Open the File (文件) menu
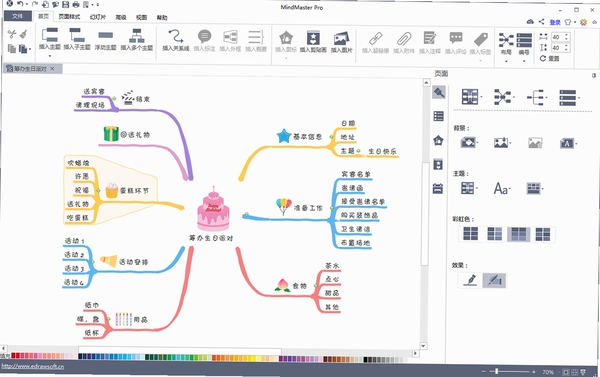Image resolution: width=600 pixels, height=377 pixels. tap(18, 16)
